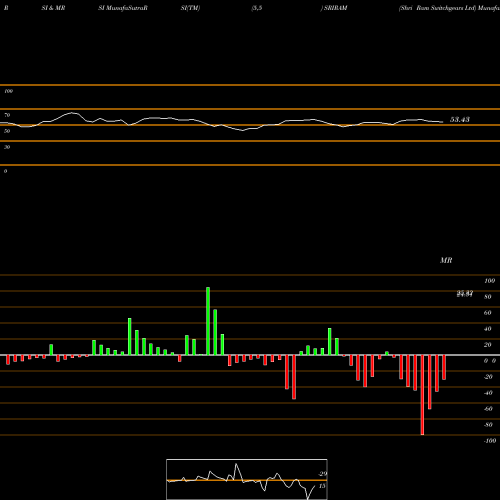
Task: Click the overlapping MR value near 80
Action: 465,294
